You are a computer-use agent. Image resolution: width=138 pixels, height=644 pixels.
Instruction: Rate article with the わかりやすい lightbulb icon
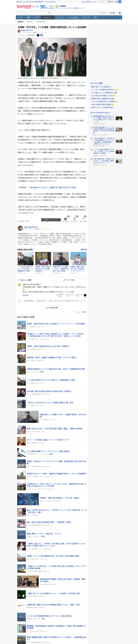[74, 219]
